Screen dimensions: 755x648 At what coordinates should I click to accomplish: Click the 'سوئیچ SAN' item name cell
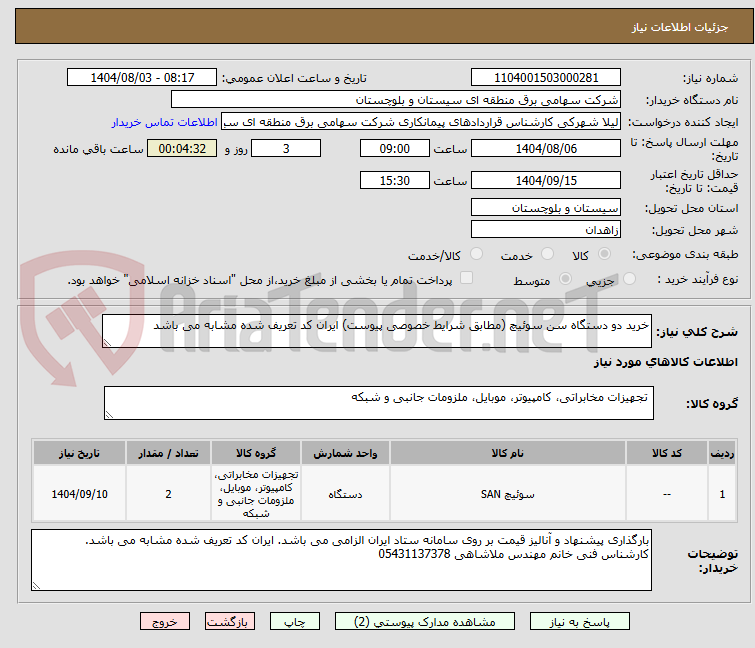508,494
